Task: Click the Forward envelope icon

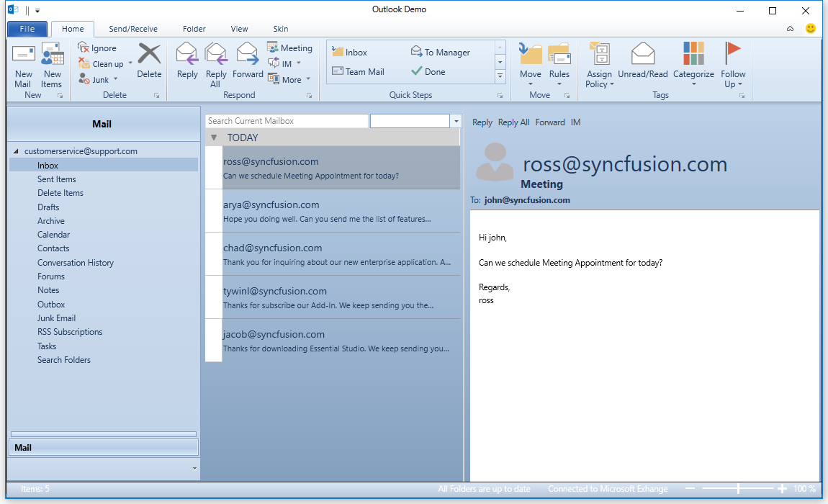Action: 248,55
